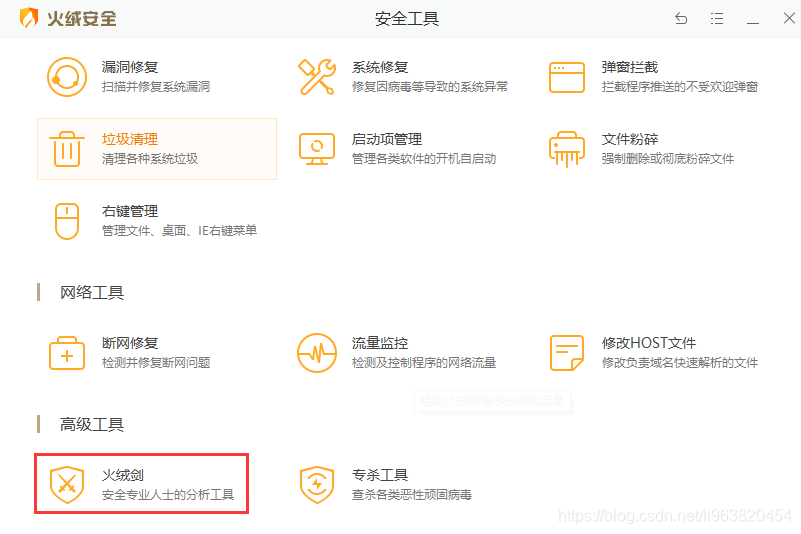Click description 管理各类软件的开机自启动
This screenshot has height=534, width=801.
[423, 159]
